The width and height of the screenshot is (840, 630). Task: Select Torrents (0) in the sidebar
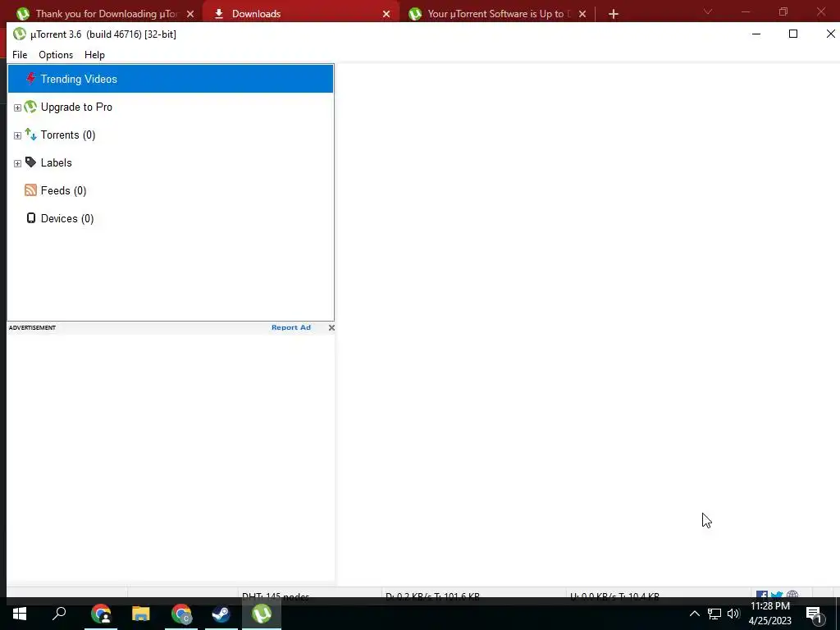pos(68,135)
